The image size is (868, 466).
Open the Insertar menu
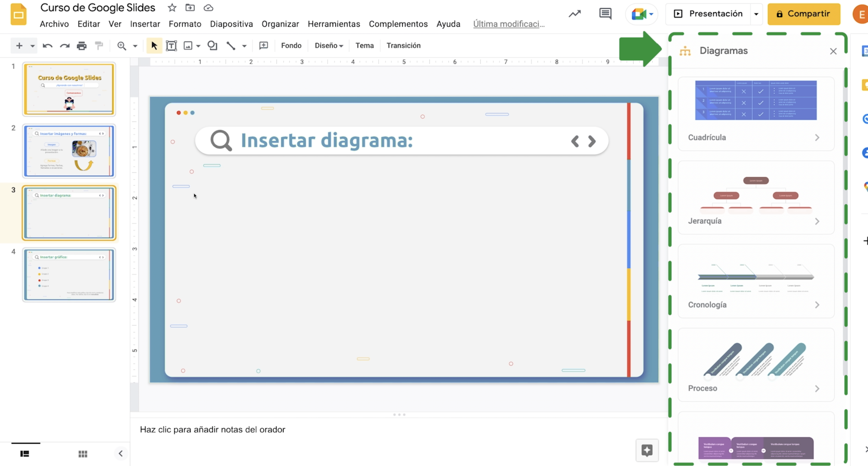click(x=145, y=24)
